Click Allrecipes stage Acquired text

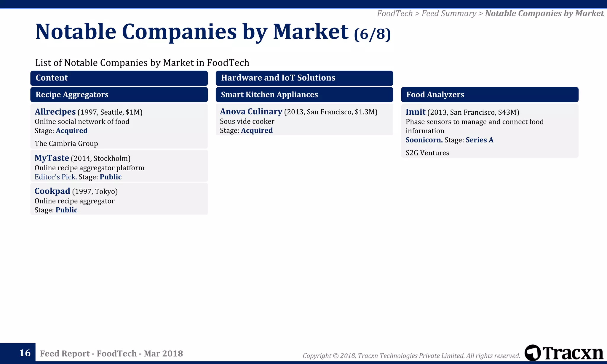[x=72, y=131]
